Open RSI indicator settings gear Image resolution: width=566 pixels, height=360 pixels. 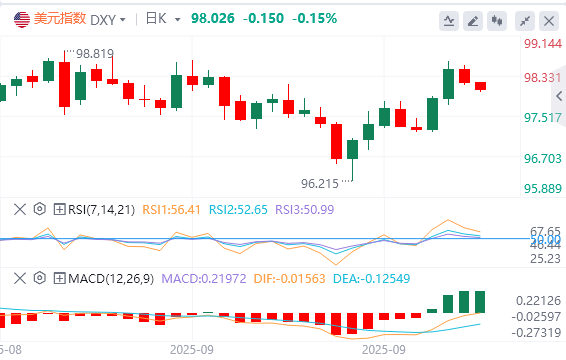40,209
